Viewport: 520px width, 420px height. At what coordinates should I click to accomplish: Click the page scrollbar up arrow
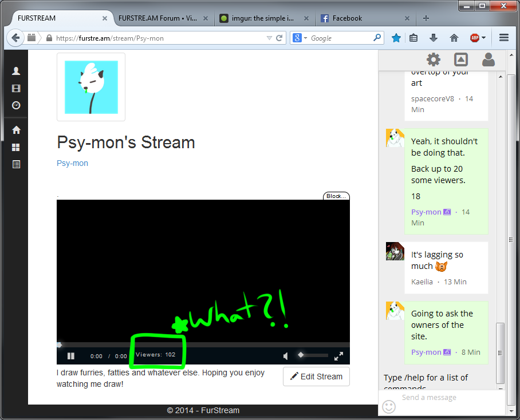(511, 55)
